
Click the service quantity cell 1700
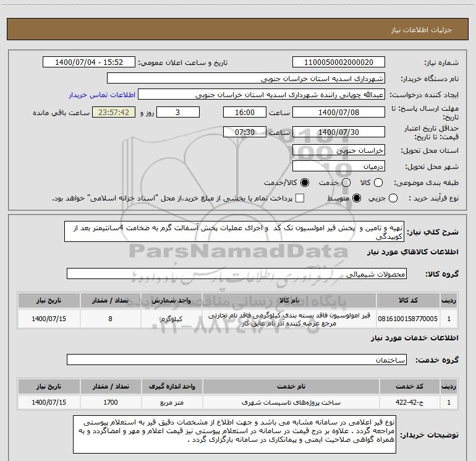point(111,402)
